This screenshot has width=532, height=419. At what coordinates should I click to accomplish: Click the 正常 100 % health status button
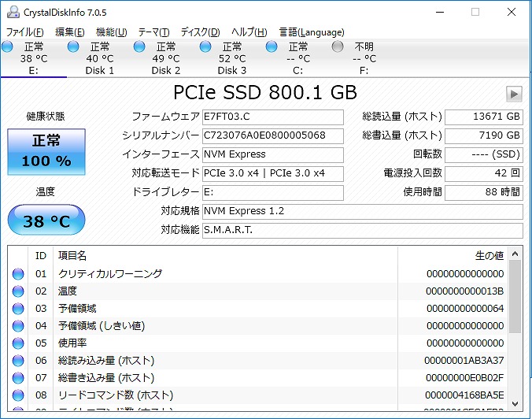coord(46,152)
